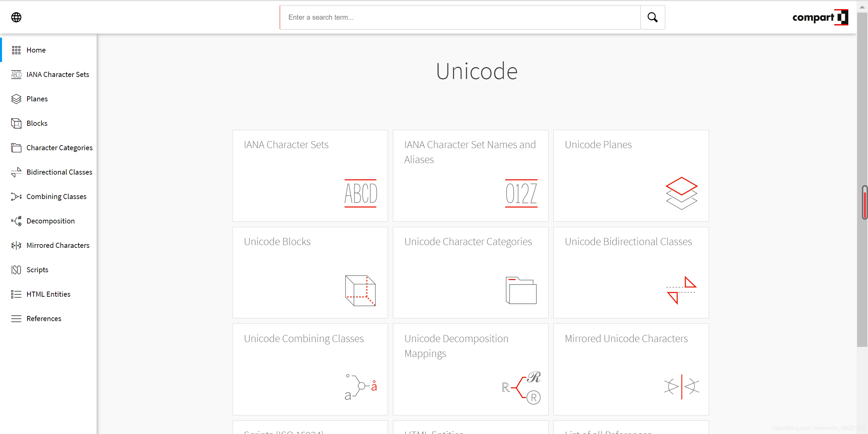This screenshot has width=868, height=434.
Task: Click the search term input field
Action: [x=460, y=17]
